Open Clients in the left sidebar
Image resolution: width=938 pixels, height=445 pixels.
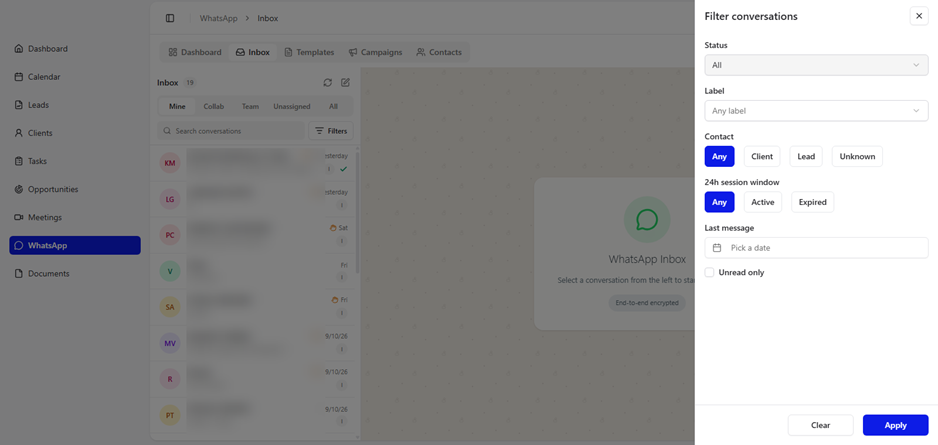point(75,133)
